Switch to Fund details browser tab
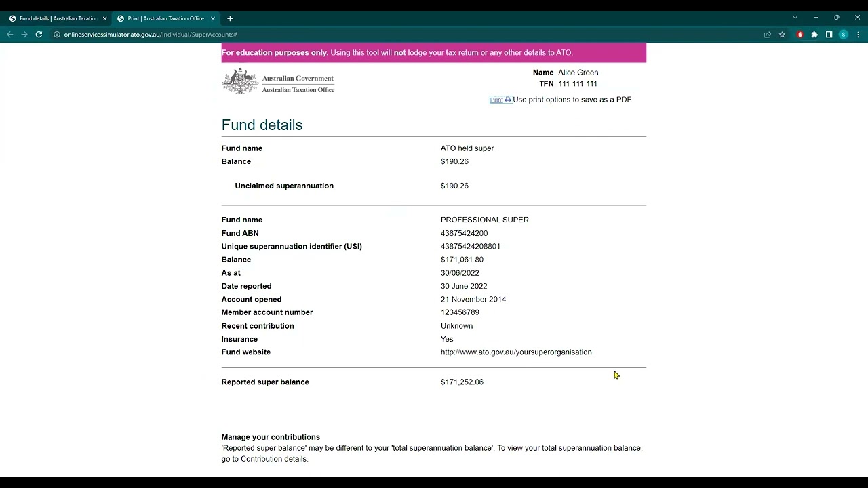Screen dimensions: 868x488 click(x=58, y=18)
